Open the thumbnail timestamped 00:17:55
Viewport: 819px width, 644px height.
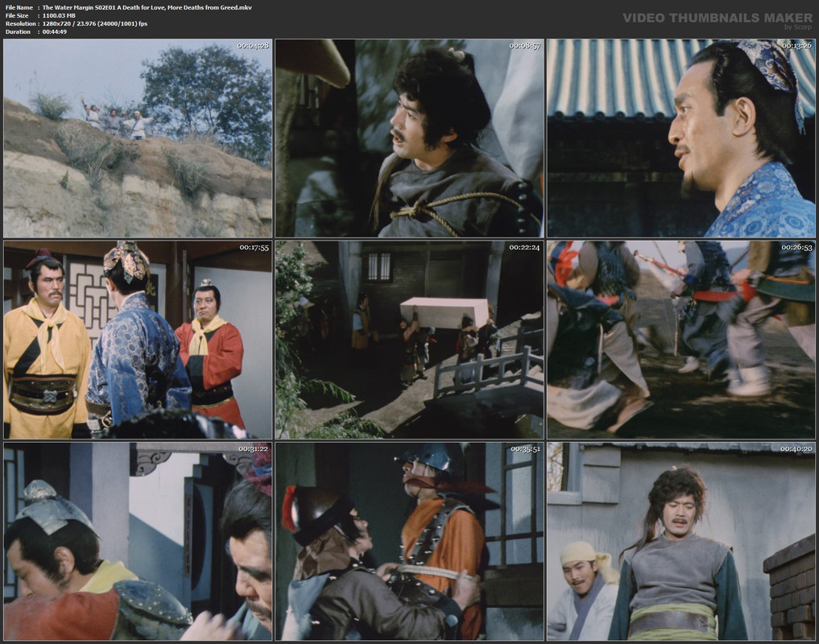pyautogui.click(x=138, y=340)
